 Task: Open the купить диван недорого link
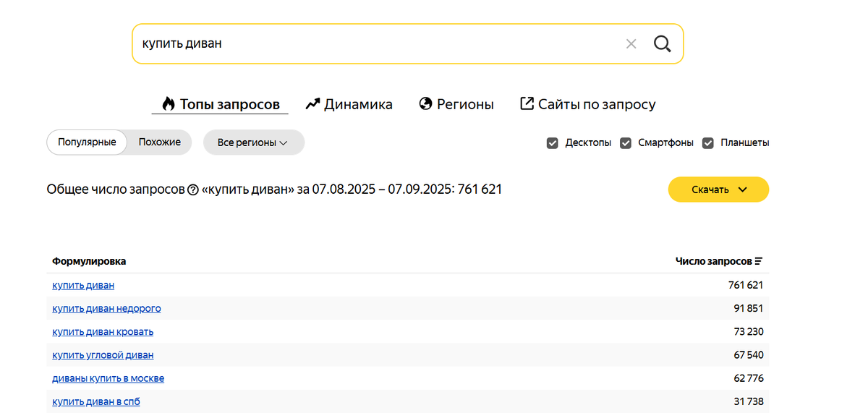coord(106,308)
